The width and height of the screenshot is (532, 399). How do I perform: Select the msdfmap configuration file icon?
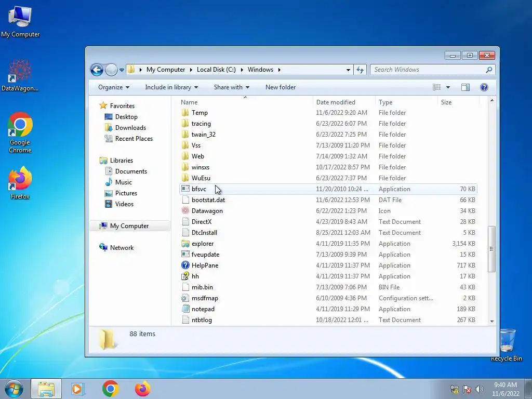[x=185, y=298]
